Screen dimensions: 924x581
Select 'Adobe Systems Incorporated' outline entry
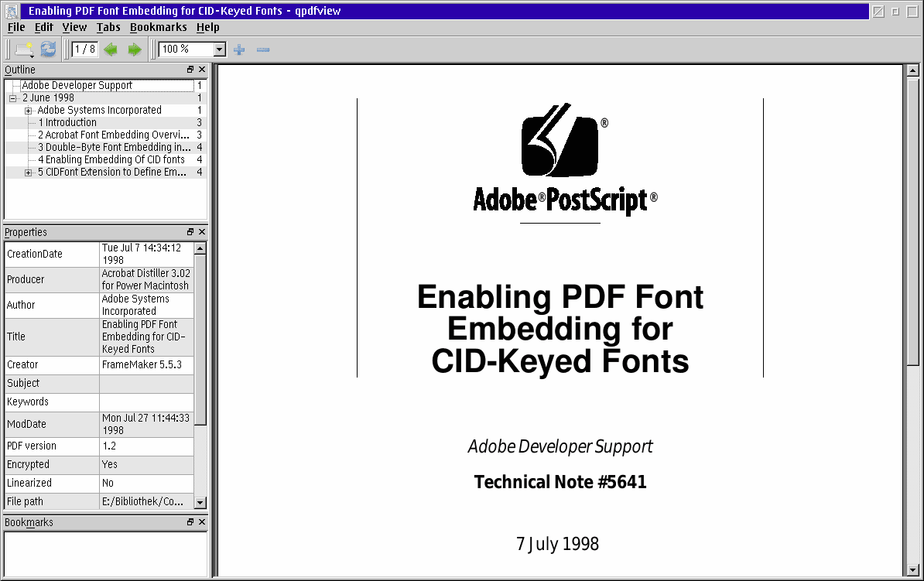[99, 110]
